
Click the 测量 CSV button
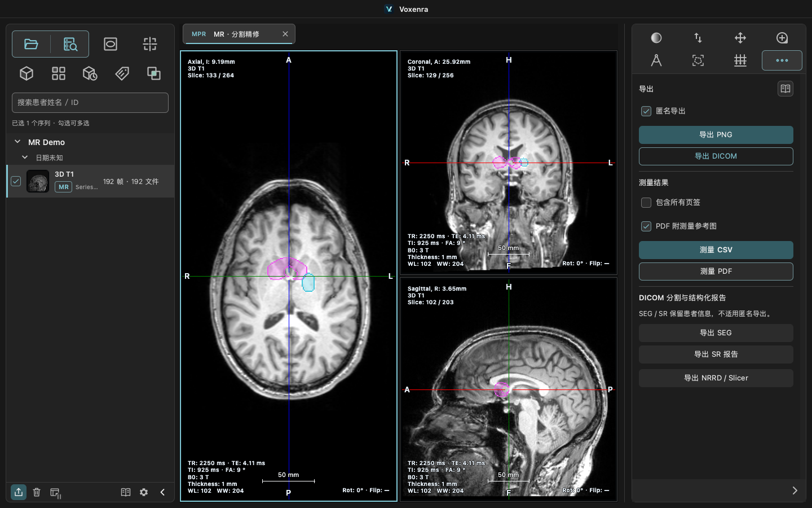[716, 250]
